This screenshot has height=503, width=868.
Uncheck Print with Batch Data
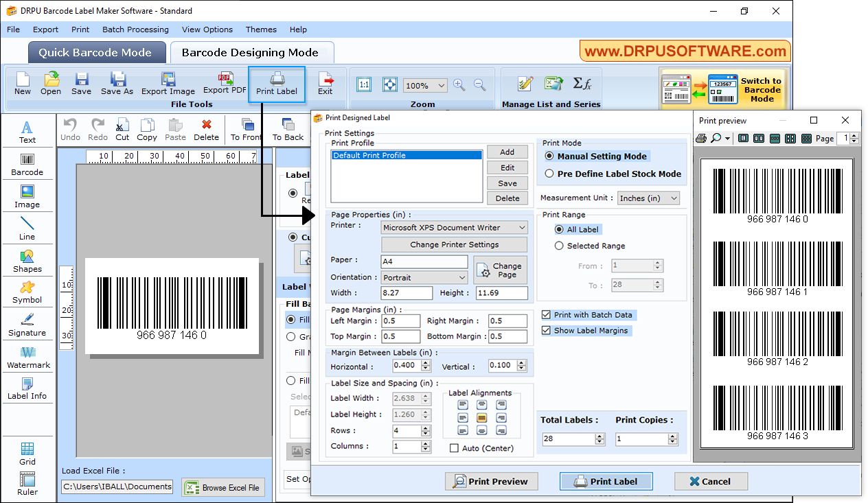click(x=546, y=314)
